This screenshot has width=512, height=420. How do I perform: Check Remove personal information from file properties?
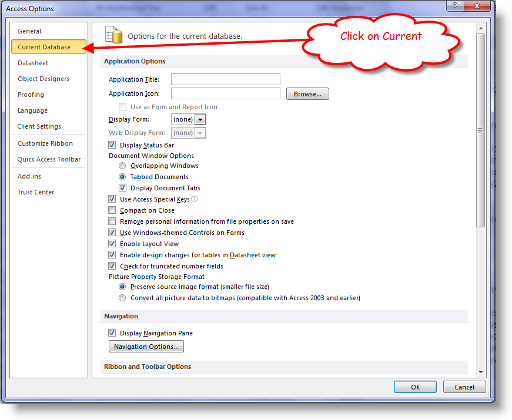pos(112,221)
